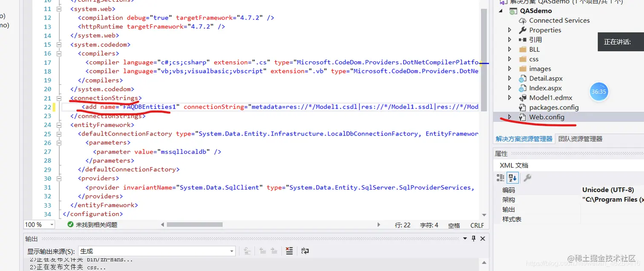Click the CRLF line ending indicator
The width and height of the screenshot is (644, 271).
pos(477,225)
